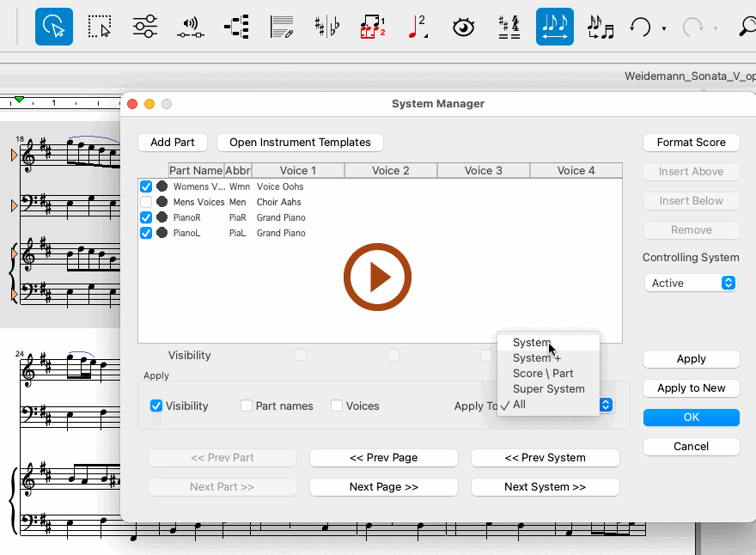Open the mixer sliders tool
756x555 pixels.
(x=144, y=27)
